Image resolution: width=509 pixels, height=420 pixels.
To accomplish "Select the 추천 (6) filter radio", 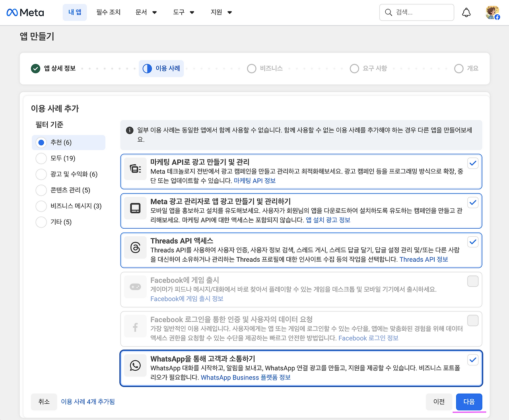I will tap(41, 142).
